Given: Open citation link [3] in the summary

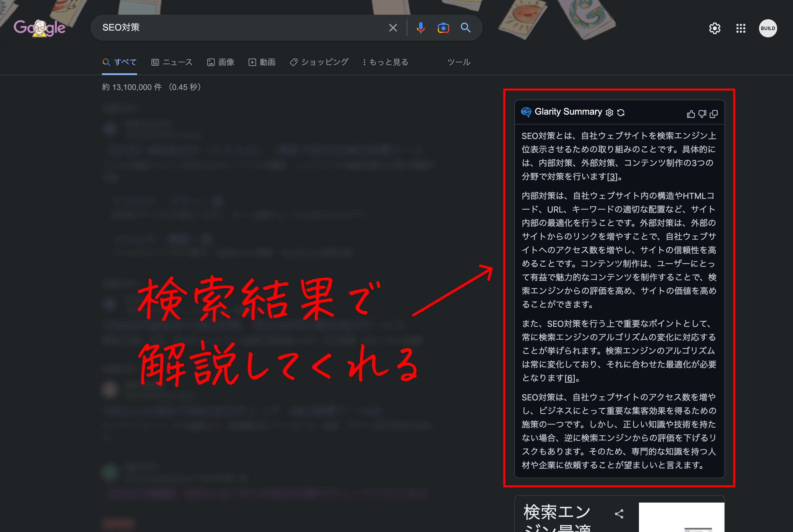Looking at the screenshot, I should click(x=612, y=177).
